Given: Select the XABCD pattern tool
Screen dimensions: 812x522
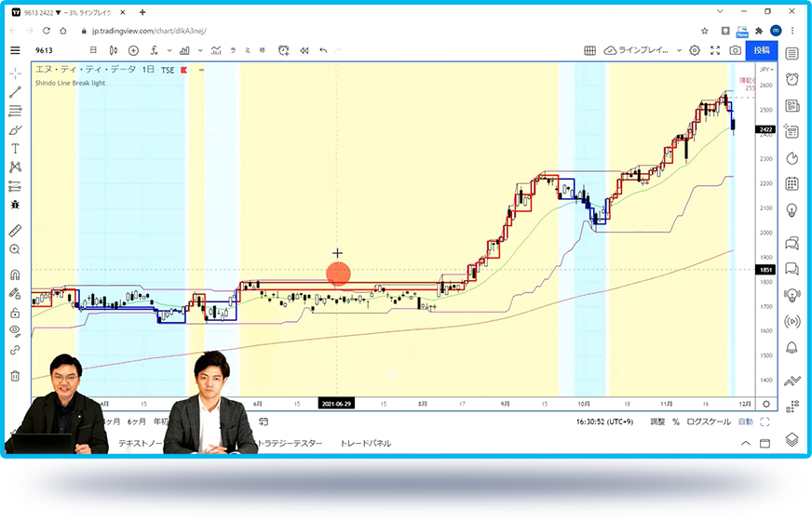Looking at the screenshot, I should pos(15,167).
